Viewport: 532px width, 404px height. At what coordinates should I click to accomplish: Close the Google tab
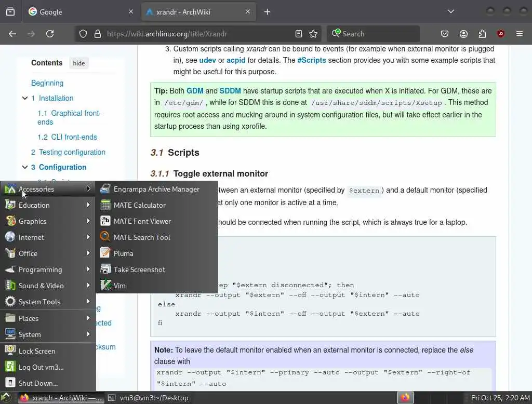[x=131, y=11]
